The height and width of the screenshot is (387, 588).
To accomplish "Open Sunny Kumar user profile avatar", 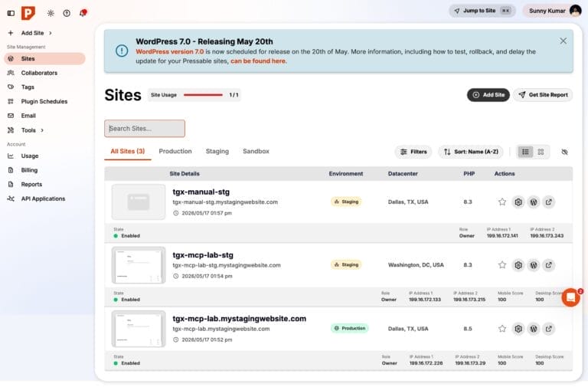I will click(x=575, y=11).
